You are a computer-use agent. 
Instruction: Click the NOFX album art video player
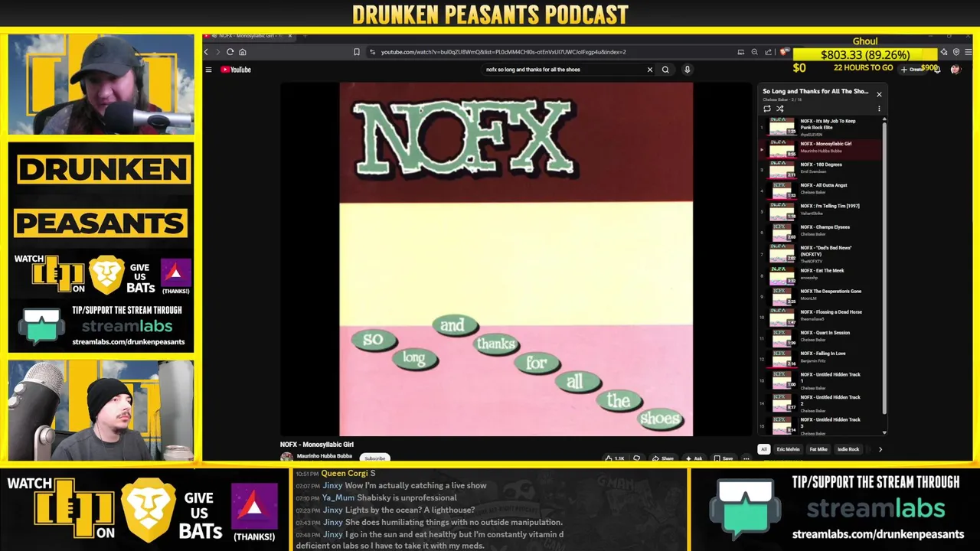tap(516, 259)
